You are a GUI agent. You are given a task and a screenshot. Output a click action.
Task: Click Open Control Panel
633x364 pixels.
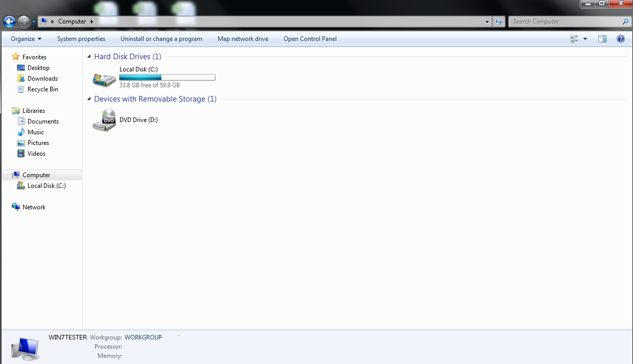coord(310,39)
